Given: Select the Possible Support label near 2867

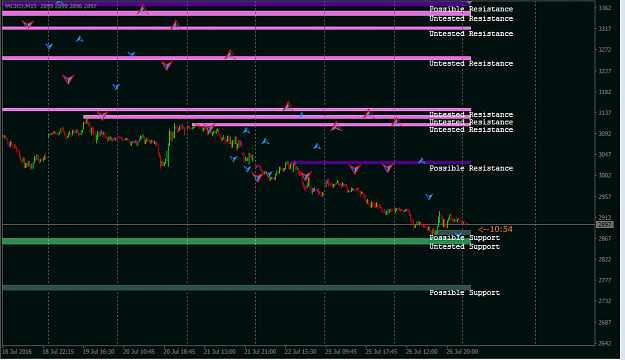Looking at the screenshot, I should 464,238.
